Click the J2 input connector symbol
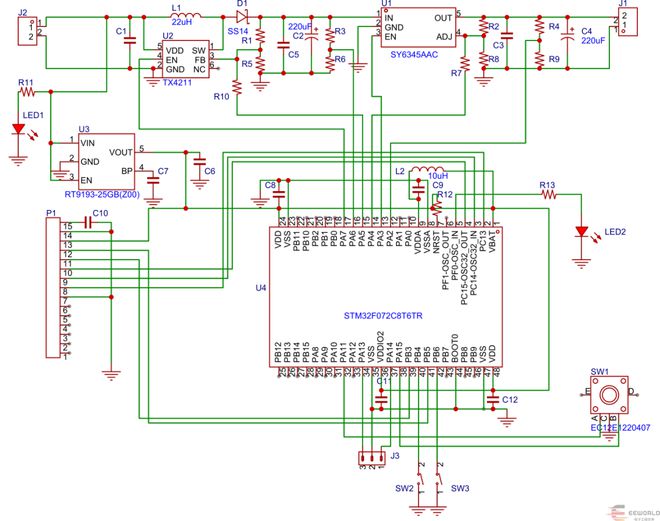The image size is (660, 521). coord(27,32)
